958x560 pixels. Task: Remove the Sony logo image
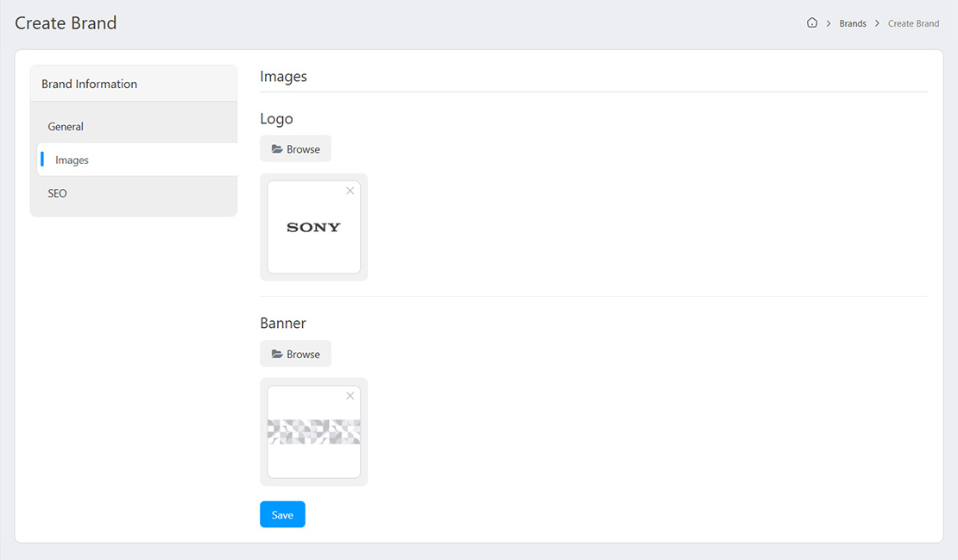[350, 192]
